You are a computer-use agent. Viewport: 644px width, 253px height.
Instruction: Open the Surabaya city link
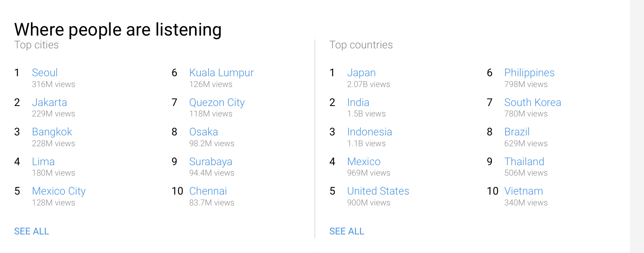[x=210, y=162]
